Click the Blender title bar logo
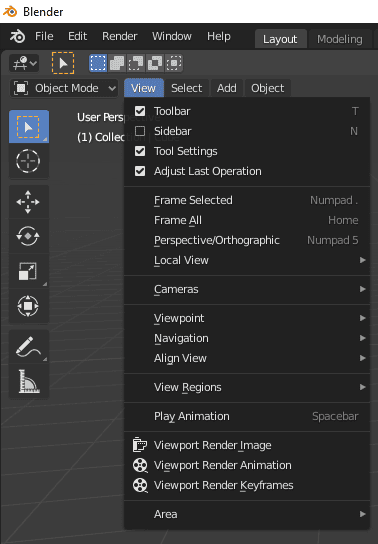Image resolution: width=378 pixels, height=544 pixels. coord(10,11)
